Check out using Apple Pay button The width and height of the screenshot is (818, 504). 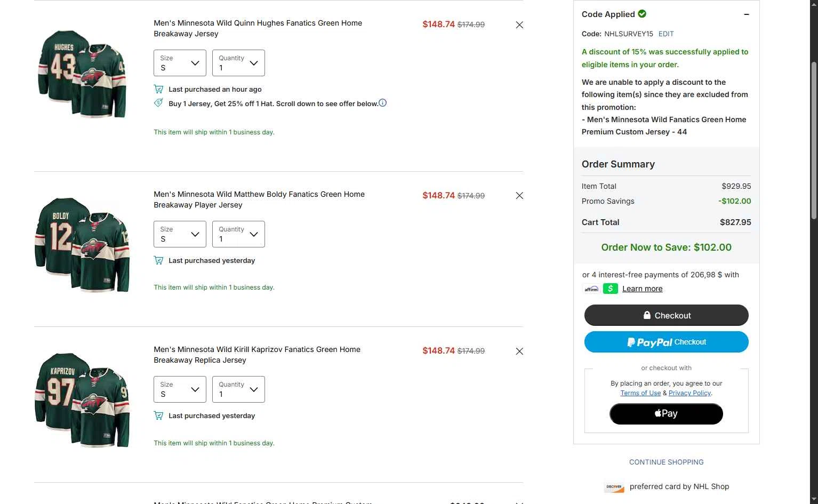(667, 414)
